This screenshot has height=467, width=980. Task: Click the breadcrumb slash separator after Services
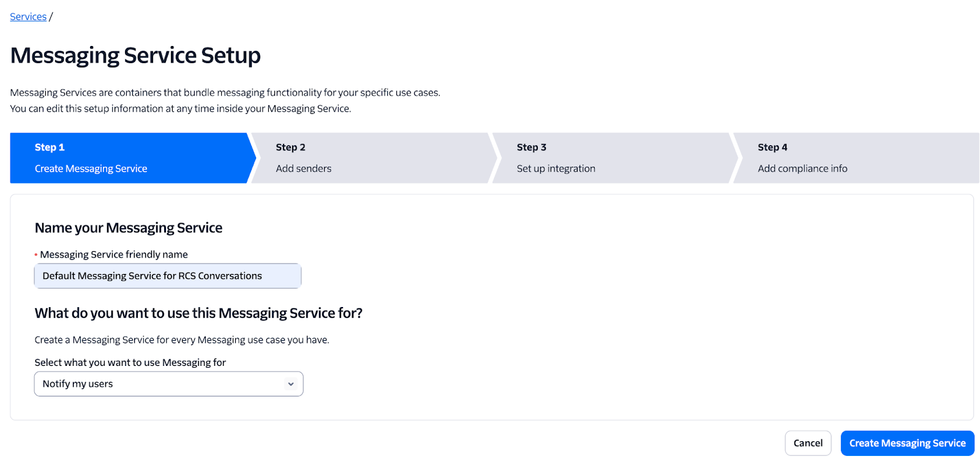[x=51, y=17]
